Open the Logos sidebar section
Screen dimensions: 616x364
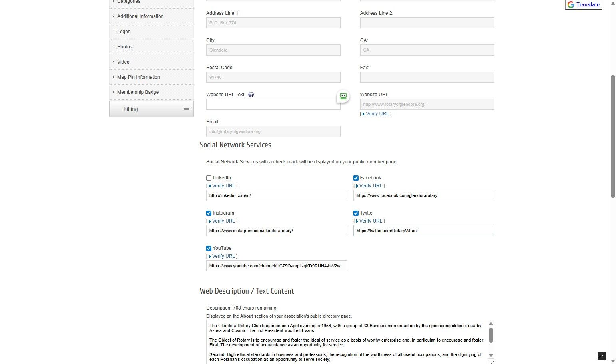[x=124, y=32]
